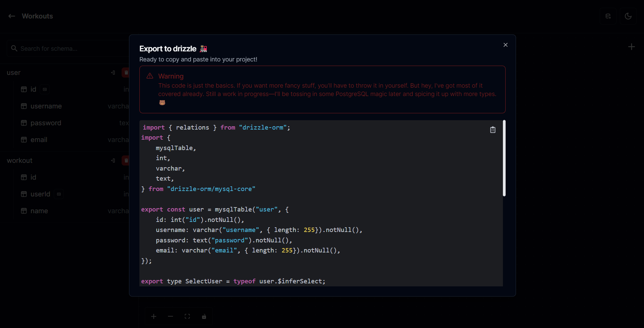Add a column to the workout table

(113, 160)
